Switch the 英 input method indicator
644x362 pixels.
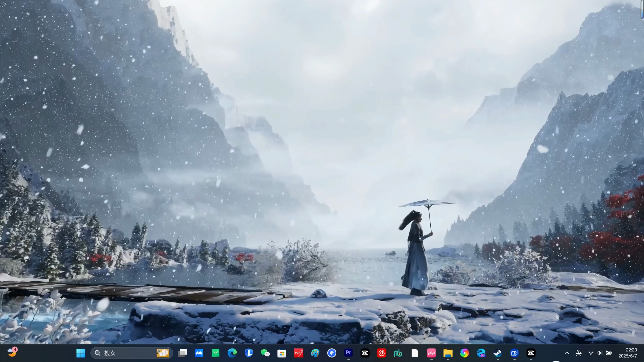coord(578,353)
